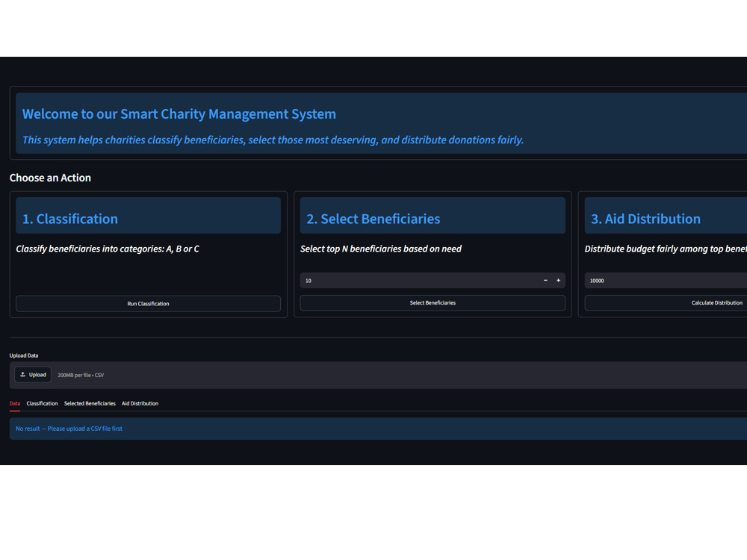The height and width of the screenshot is (560, 747).
Task: Click the 'Upload Data' label
Action: coord(24,355)
